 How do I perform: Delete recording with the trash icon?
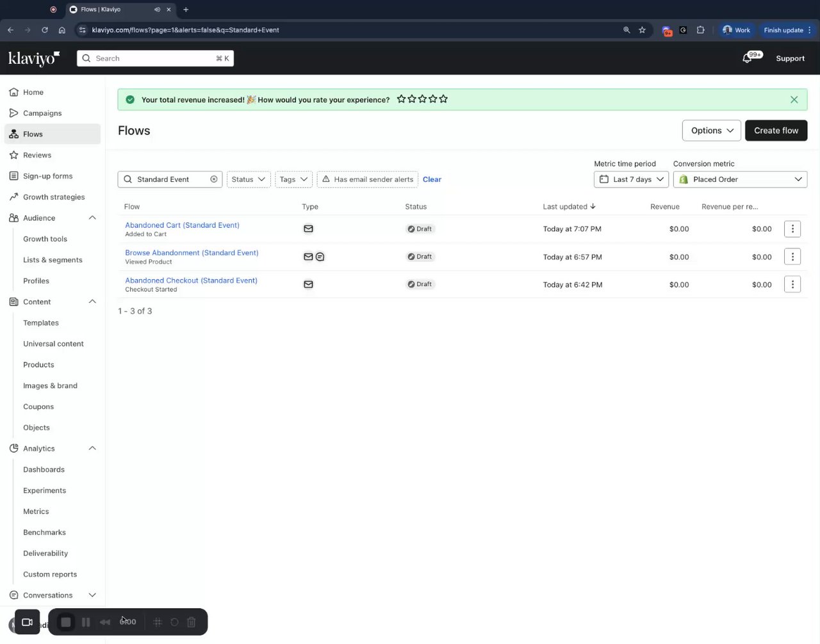click(x=191, y=622)
